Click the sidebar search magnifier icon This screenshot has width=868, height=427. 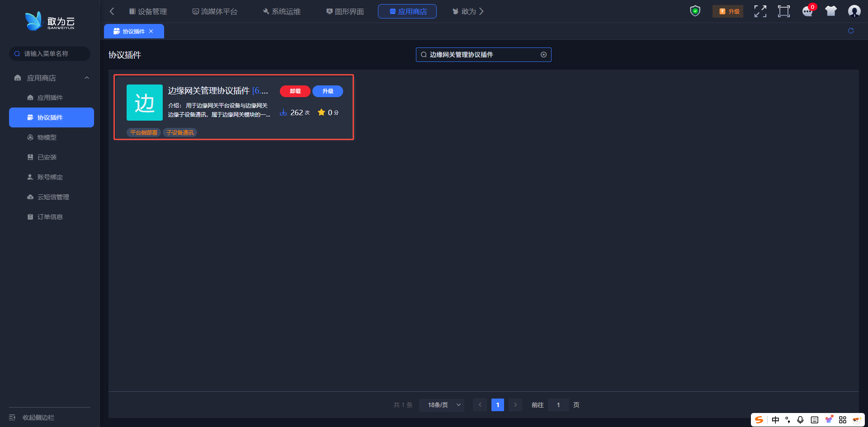(17, 54)
